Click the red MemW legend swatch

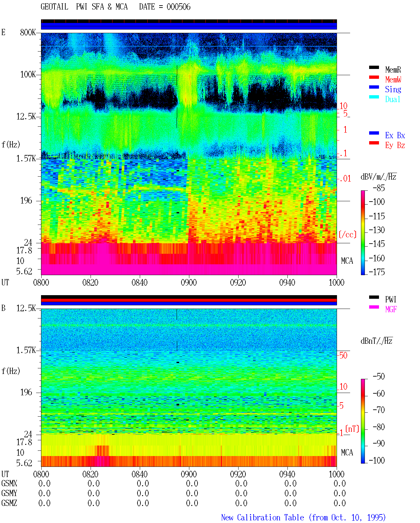click(x=374, y=77)
